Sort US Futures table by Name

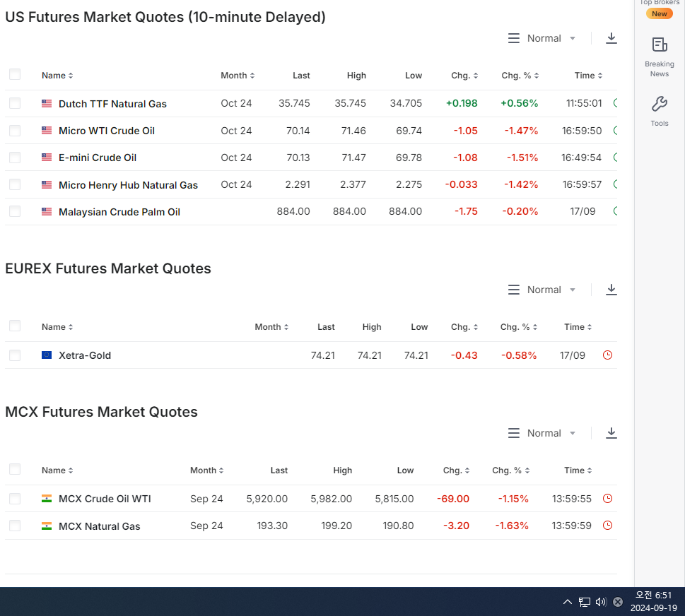[57, 76]
